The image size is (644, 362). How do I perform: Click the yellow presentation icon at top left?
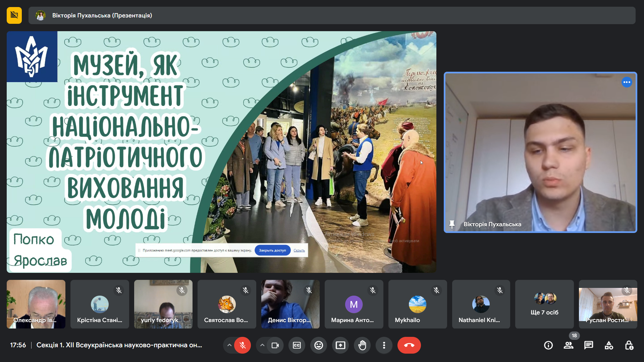tap(14, 15)
